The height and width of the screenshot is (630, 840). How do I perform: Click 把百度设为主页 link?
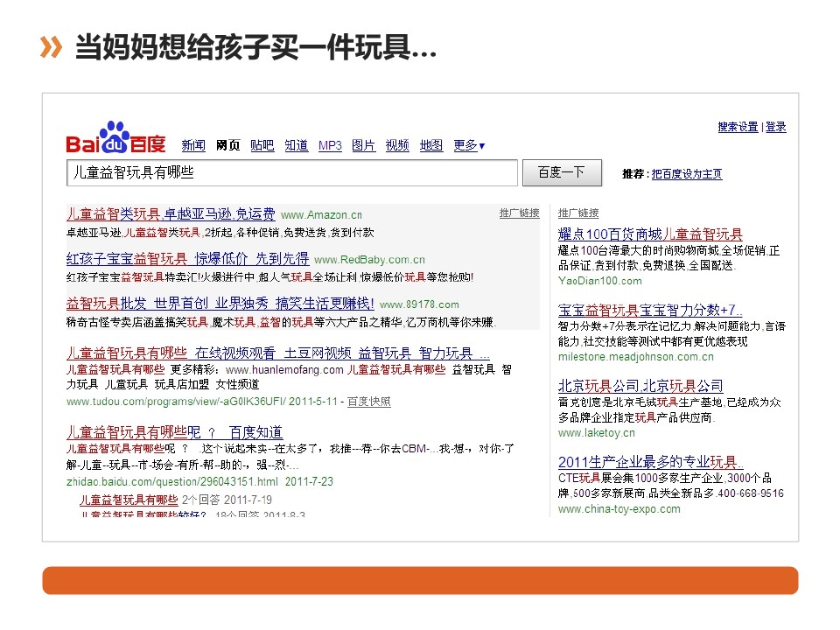(x=687, y=174)
